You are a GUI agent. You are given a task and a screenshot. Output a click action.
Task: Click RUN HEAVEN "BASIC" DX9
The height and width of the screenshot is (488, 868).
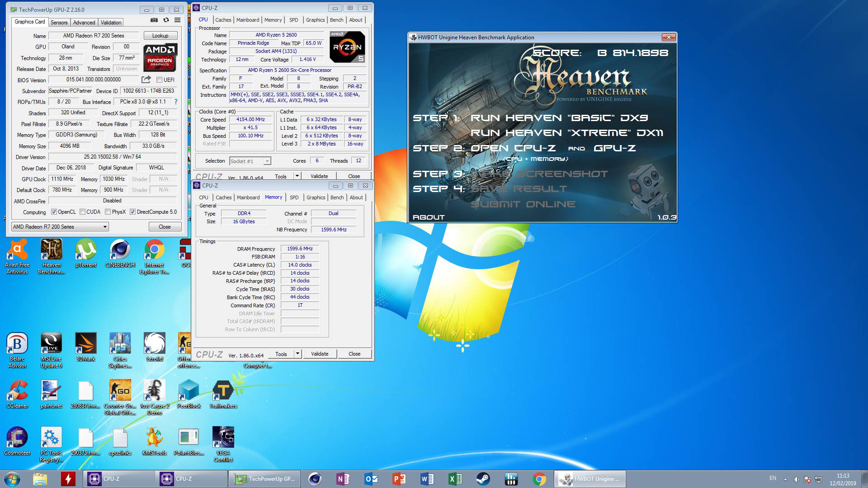coord(559,118)
